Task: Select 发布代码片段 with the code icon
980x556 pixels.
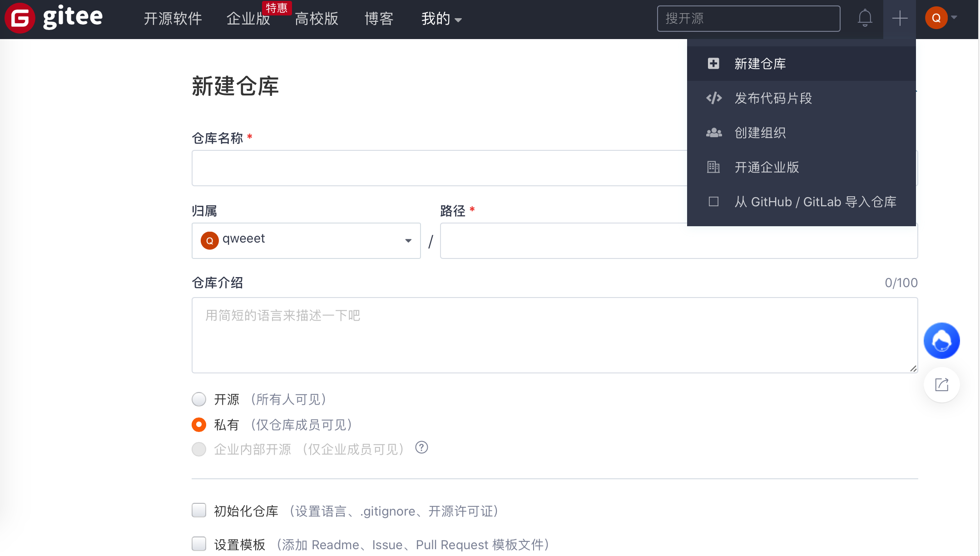Action: coord(773,98)
